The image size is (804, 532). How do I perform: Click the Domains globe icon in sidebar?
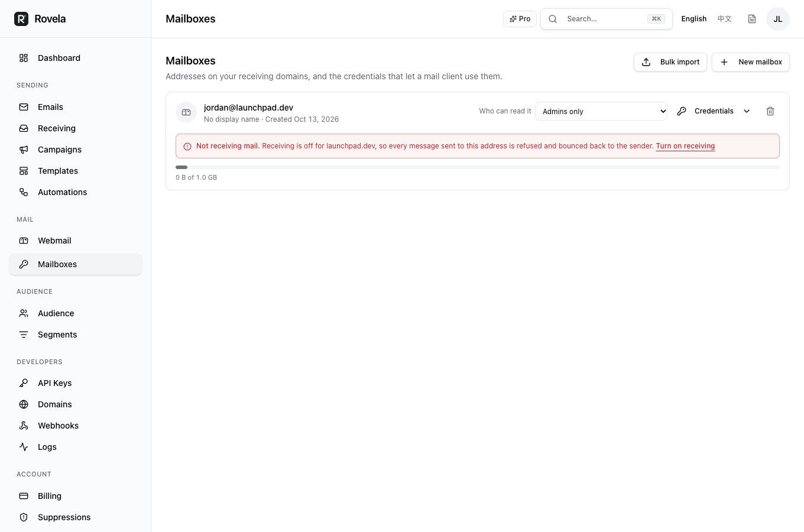coord(24,404)
